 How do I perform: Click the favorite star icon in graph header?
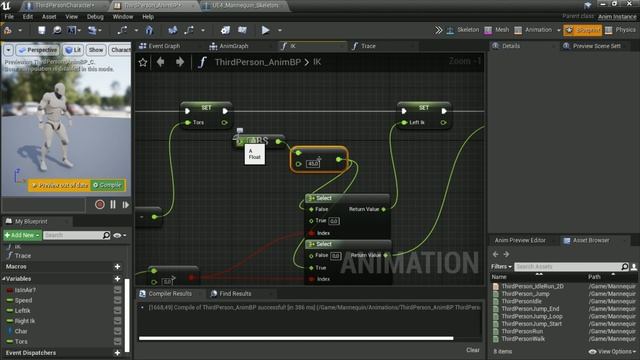click(x=143, y=62)
